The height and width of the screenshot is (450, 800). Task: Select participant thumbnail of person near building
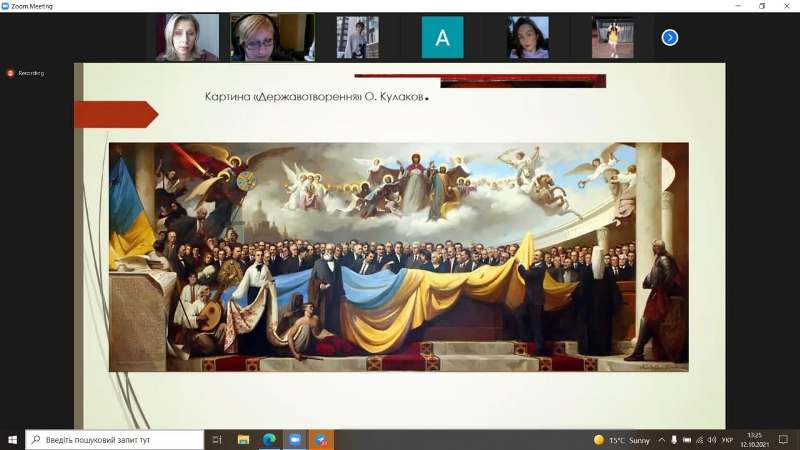pos(358,37)
